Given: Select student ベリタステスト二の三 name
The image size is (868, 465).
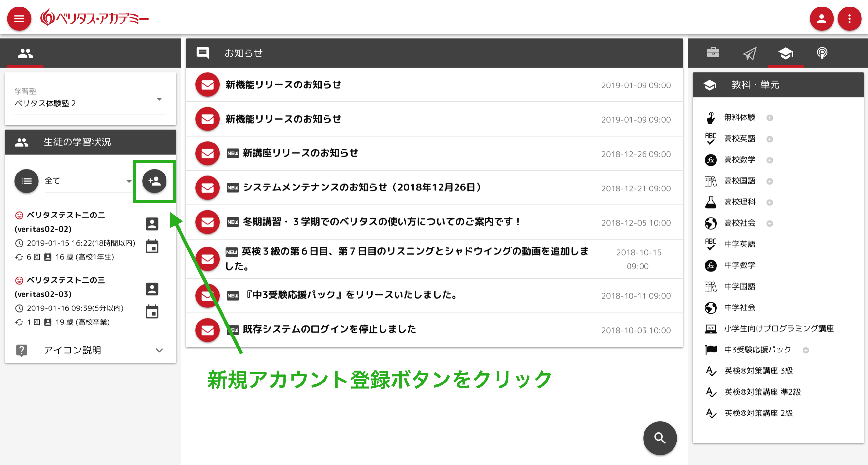Looking at the screenshot, I should 66,280.
